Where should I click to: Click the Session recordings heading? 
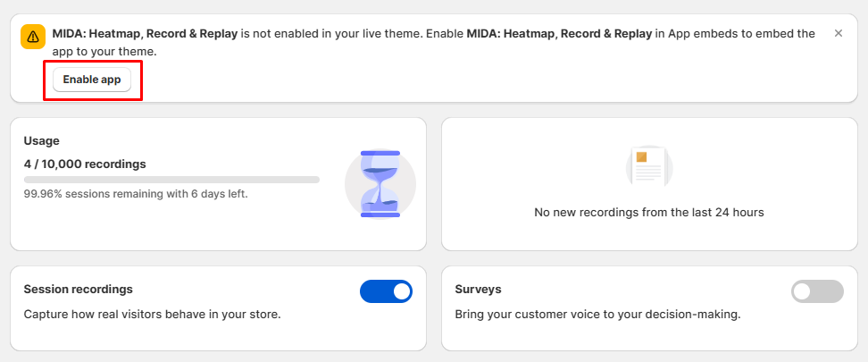79,290
